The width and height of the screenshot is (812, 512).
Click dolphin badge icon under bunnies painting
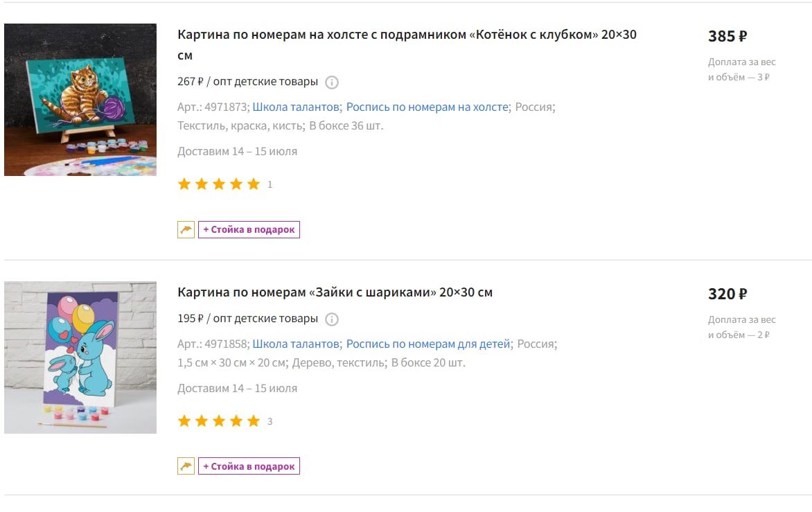coord(186,466)
